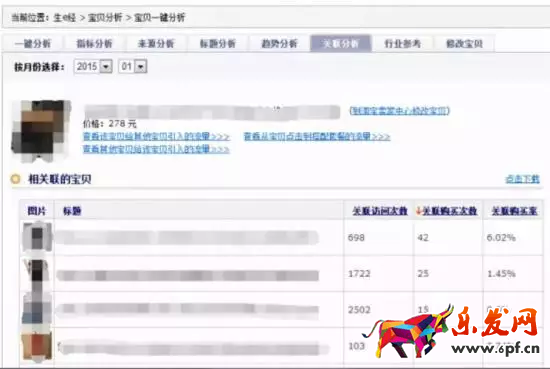View traffic from item clicks to bundle packages
The width and height of the screenshot is (550, 369).
[317, 136]
